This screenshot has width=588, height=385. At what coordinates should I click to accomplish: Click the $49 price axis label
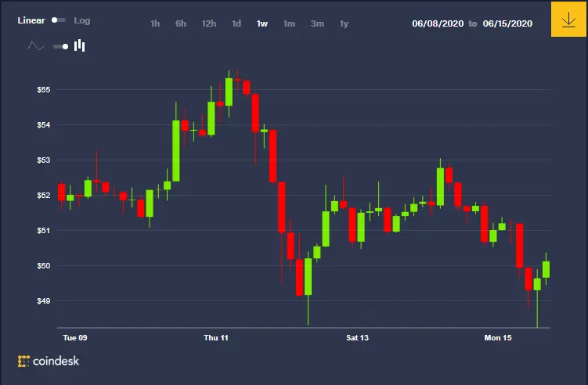click(44, 301)
